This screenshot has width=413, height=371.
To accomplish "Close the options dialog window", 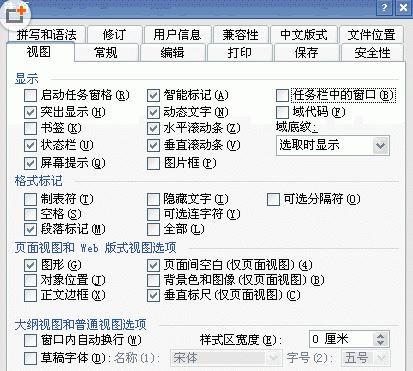I will [403, 7].
